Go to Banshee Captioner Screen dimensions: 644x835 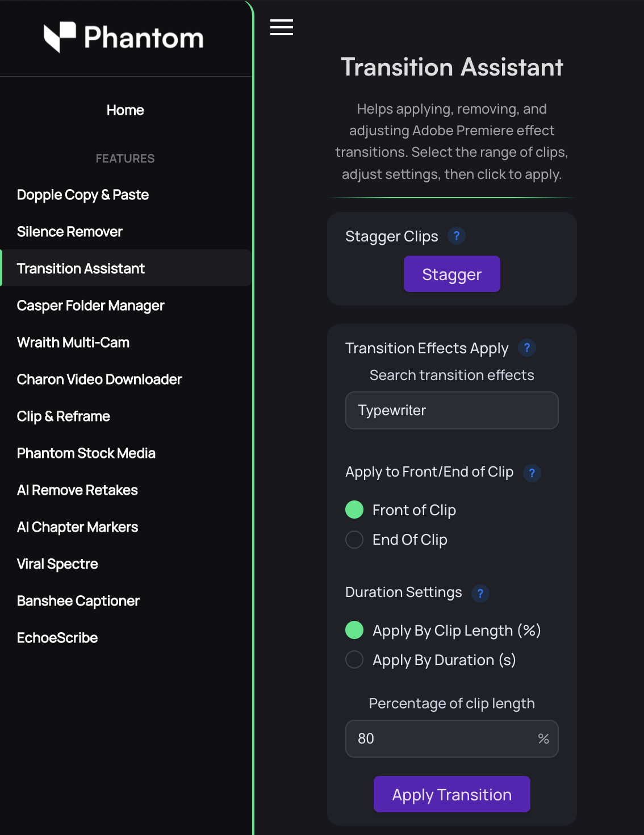tap(78, 600)
